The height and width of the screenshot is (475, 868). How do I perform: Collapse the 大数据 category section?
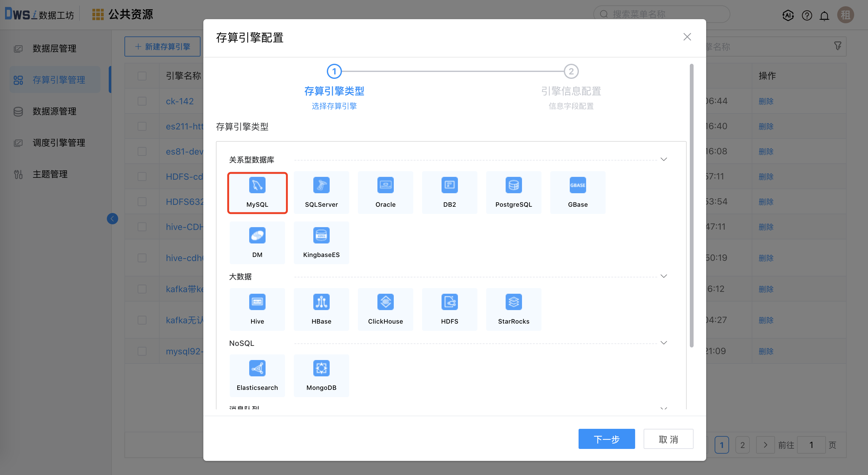click(x=663, y=276)
